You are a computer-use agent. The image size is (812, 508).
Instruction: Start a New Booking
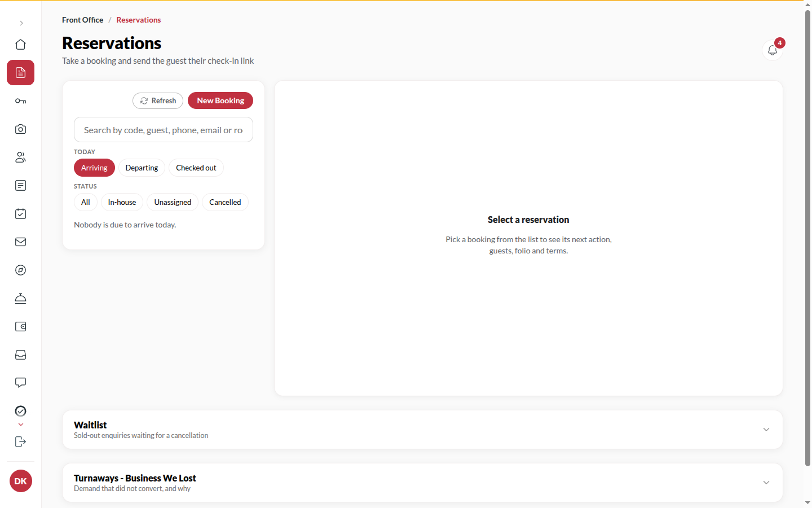[x=220, y=100]
